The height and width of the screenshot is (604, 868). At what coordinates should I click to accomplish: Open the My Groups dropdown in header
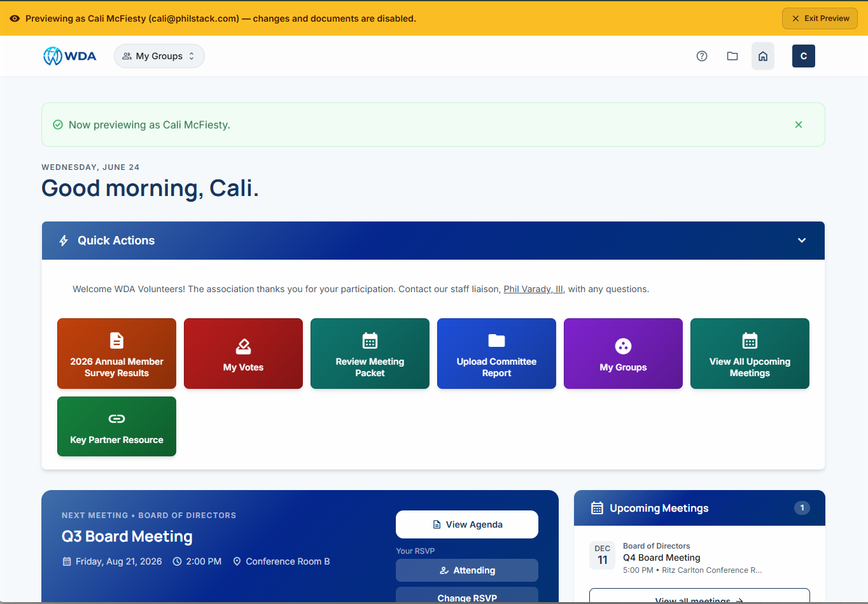click(x=159, y=56)
